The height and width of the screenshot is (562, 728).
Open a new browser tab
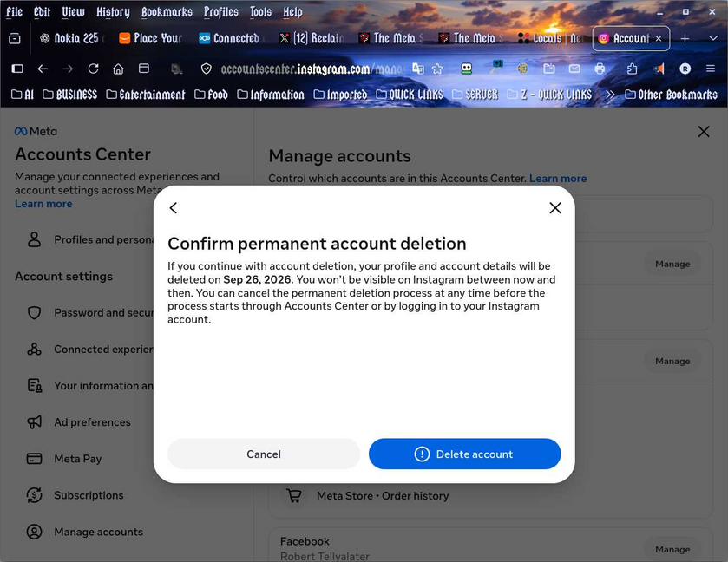(685, 38)
